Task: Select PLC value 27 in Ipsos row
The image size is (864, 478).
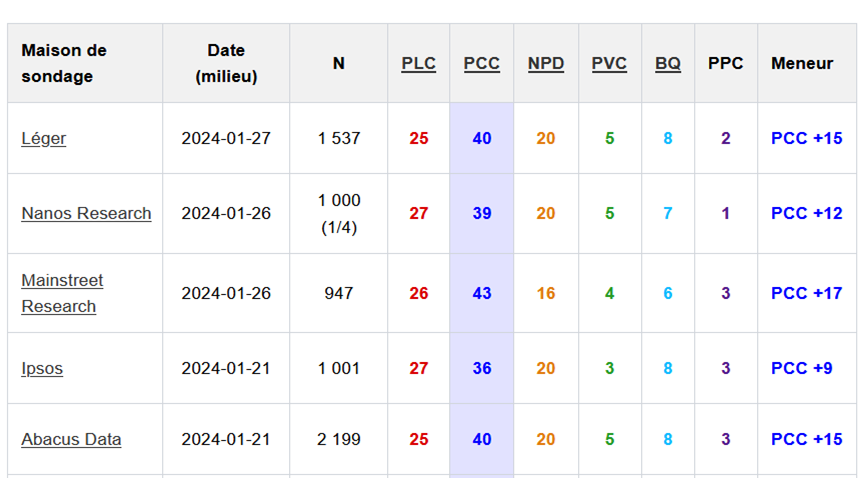Action: [x=419, y=368]
